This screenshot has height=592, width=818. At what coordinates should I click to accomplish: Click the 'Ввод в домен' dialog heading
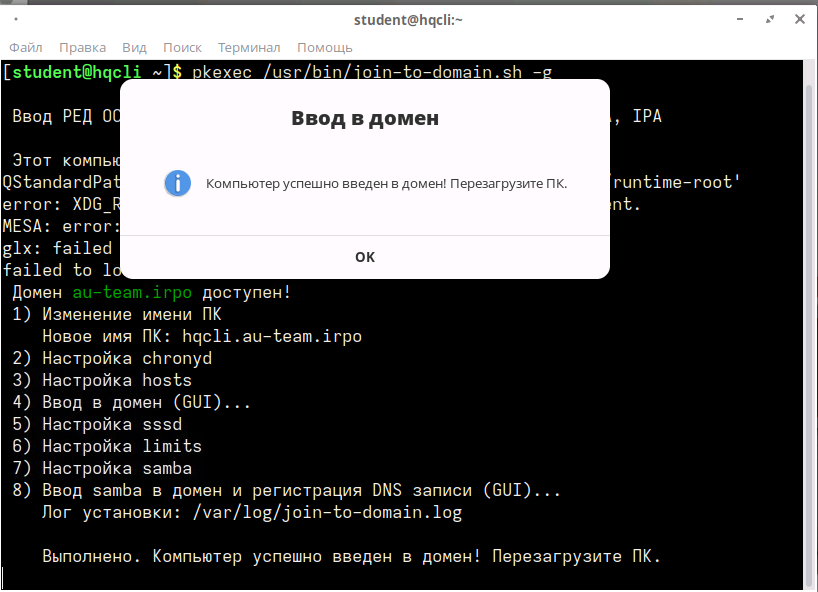[x=365, y=118]
